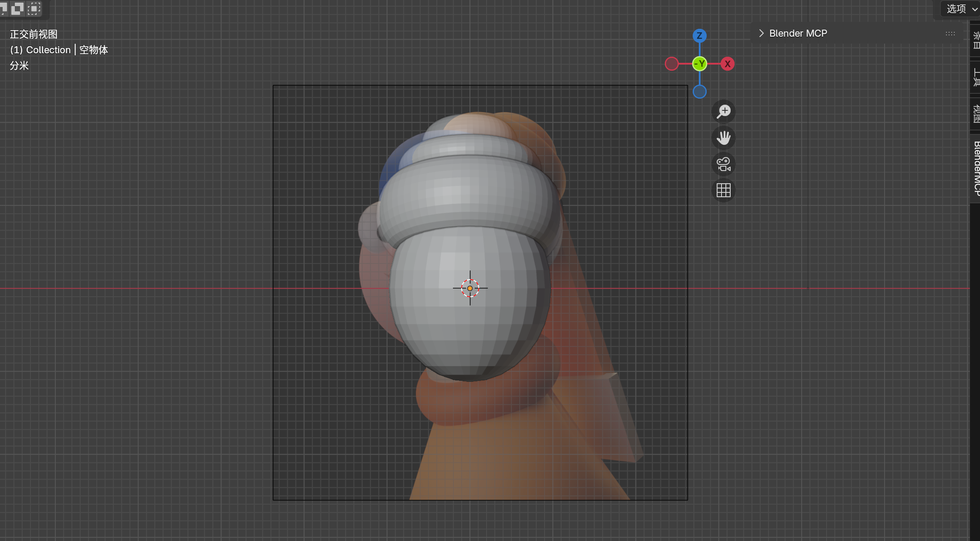This screenshot has height=541, width=980.
Task: Open the 条目 sidebar tab
Action: pos(976,40)
